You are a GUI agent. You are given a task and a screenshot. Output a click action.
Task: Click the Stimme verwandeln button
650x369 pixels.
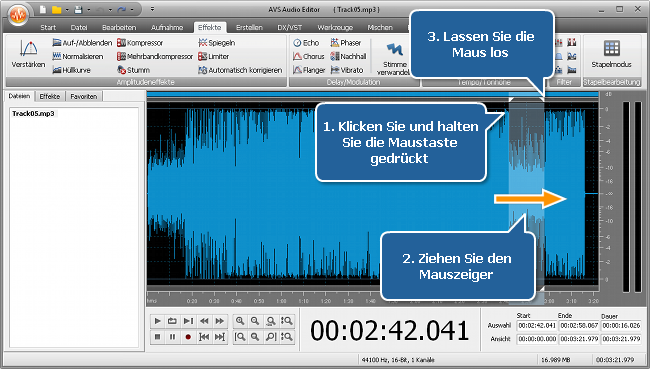(394, 57)
